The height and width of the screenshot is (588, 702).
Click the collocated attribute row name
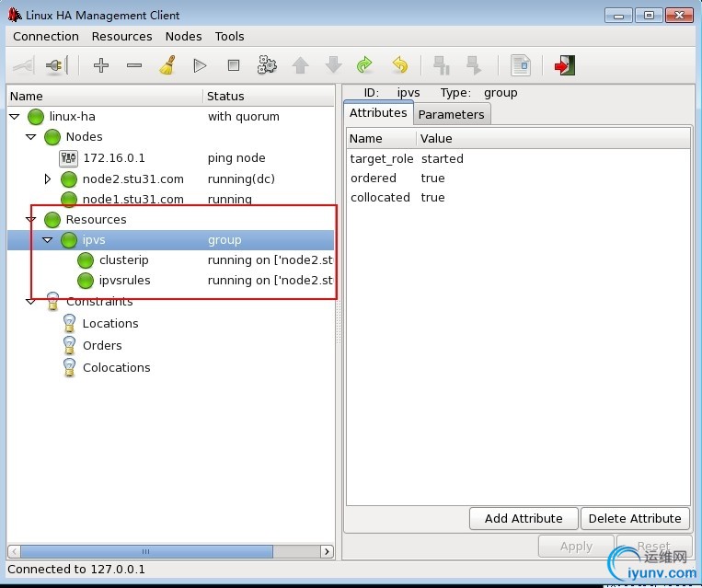point(380,198)
